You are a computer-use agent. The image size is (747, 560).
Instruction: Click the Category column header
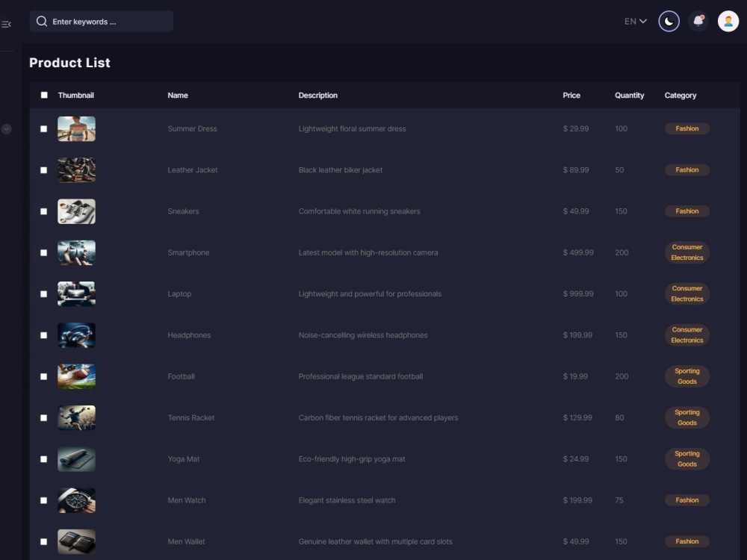pos(681,96)
